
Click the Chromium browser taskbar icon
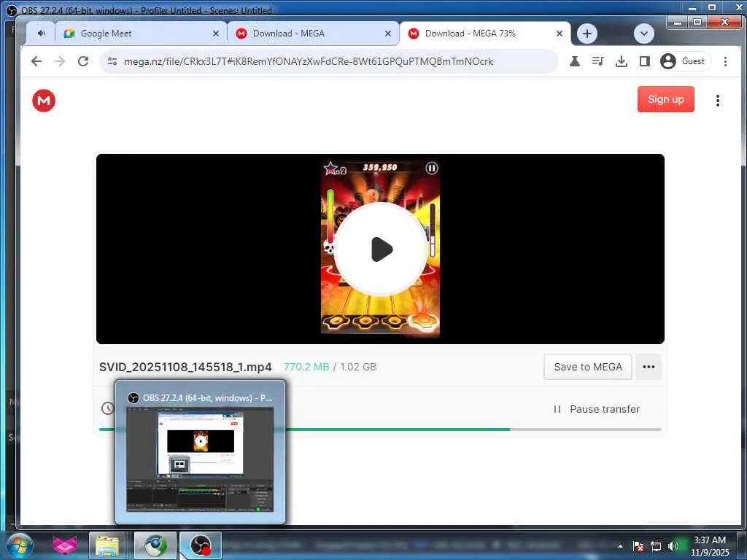pos(155,545)
